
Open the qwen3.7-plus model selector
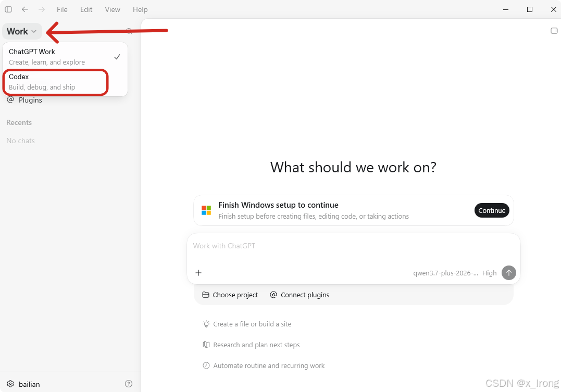pyautogui.click(x=445, y=273)
